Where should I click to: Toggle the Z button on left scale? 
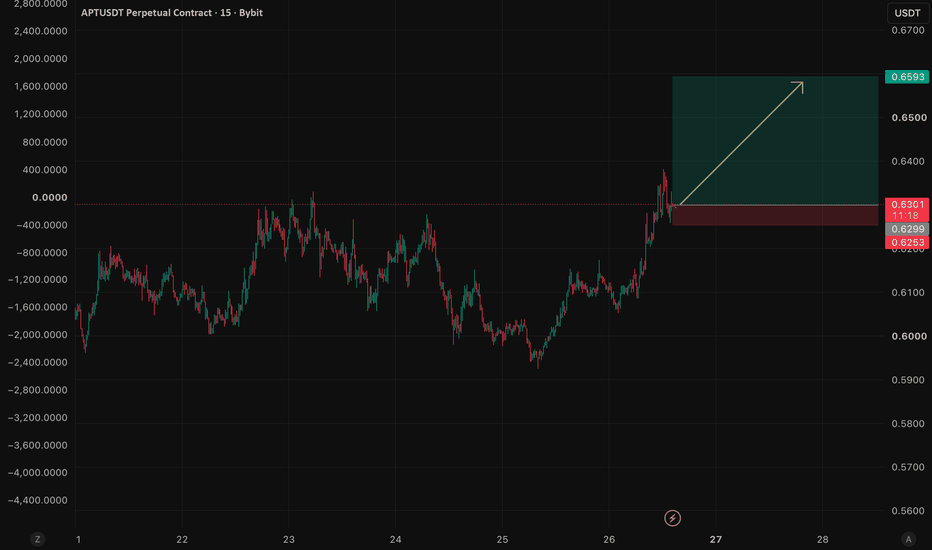coord(37,539)
